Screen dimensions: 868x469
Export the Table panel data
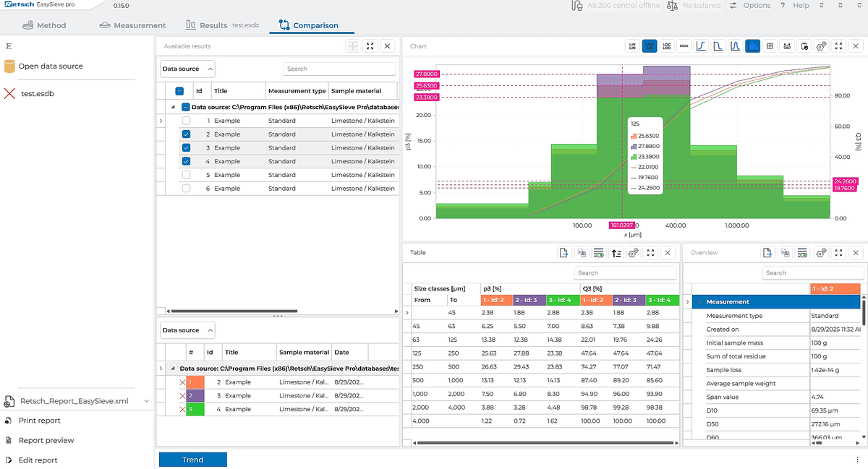tap(563, 253)
